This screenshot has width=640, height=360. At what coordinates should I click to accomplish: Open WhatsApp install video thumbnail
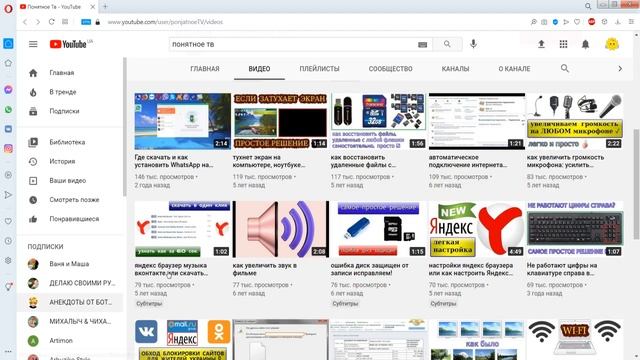point(182,121)
